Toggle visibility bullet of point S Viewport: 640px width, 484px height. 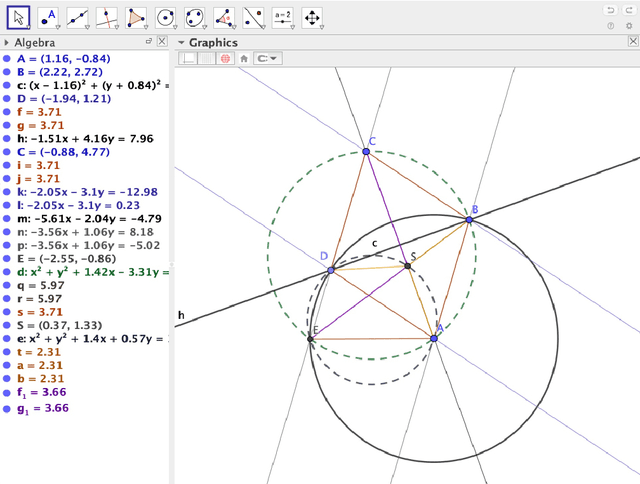[7, 324]
